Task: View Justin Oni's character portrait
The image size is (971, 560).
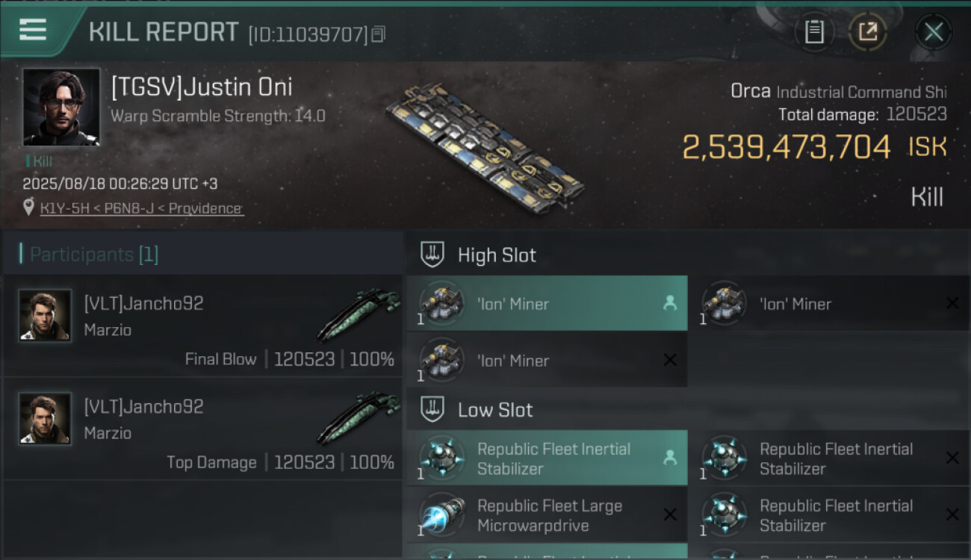Action: (x=61, y=107)
